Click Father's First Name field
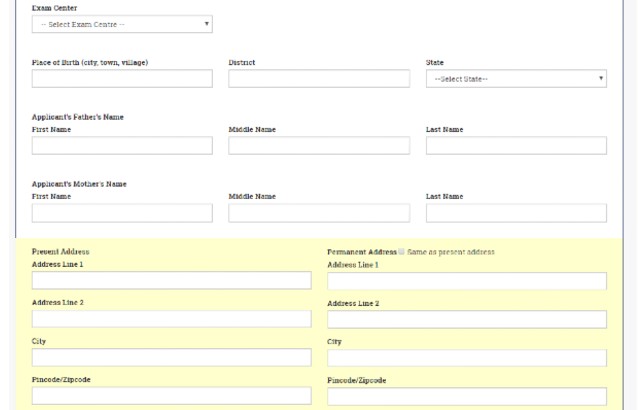Image resolution: width=638 pixels, height=410 pixels. [122, 146]
